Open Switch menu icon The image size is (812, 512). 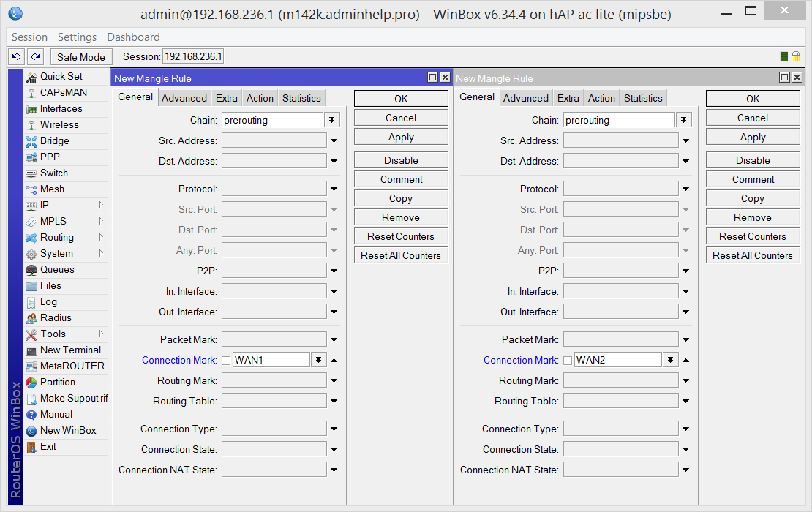(x=31, y=173)
